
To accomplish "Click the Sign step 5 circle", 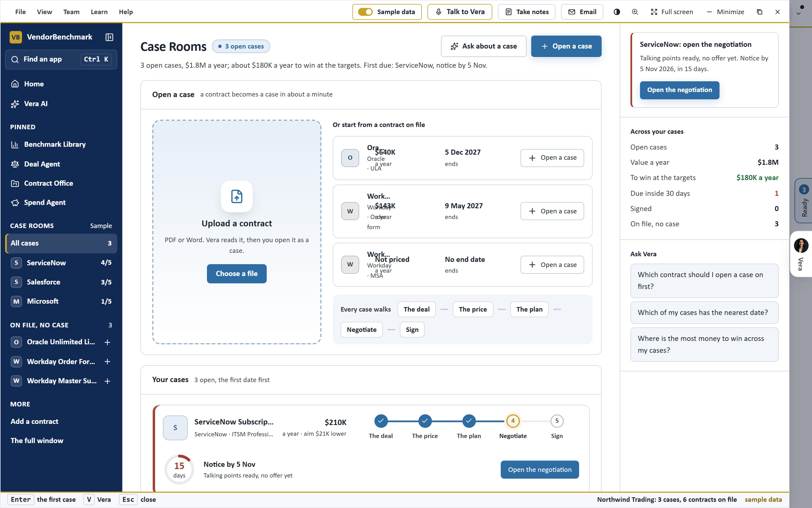I will click(x=557, y=421).
